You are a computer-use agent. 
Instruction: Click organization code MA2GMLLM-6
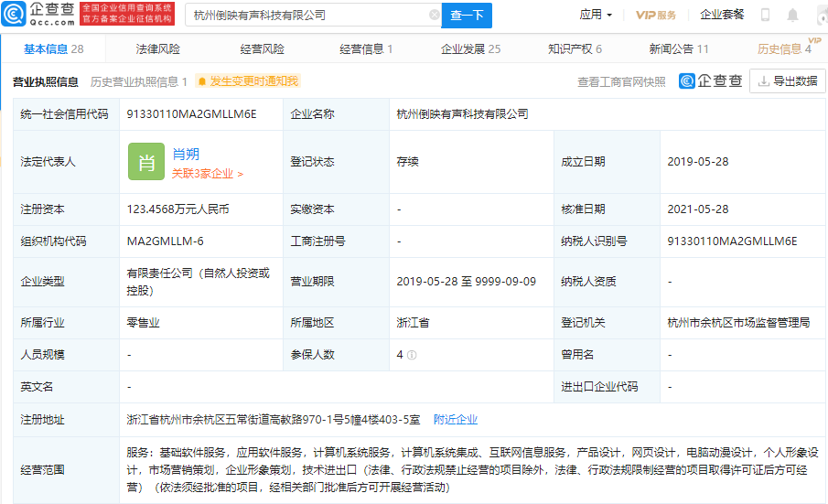tap(166, 241)
